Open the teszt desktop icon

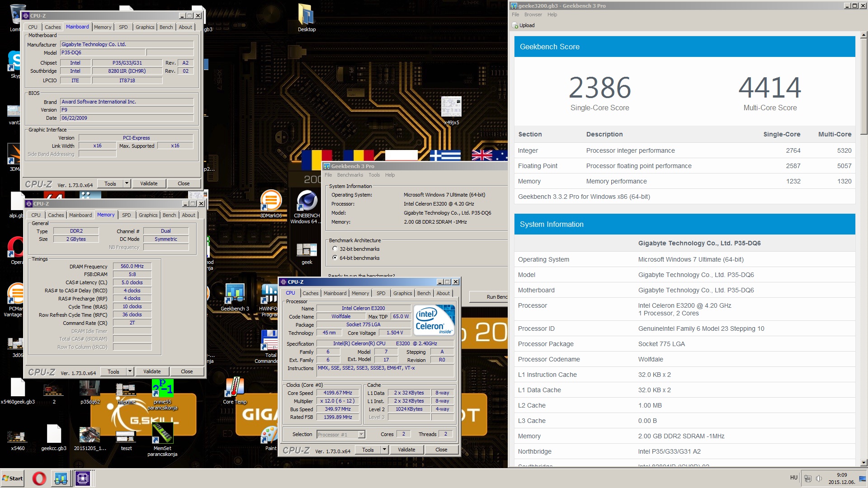[126, 440]
